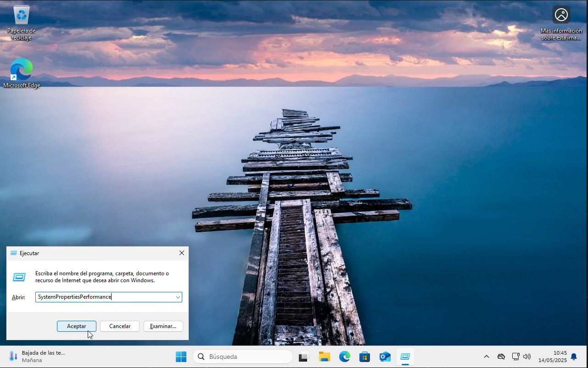588x368 pixels.
Task: Open the weather widget in the taskbar
Action: tap(37, 357)
